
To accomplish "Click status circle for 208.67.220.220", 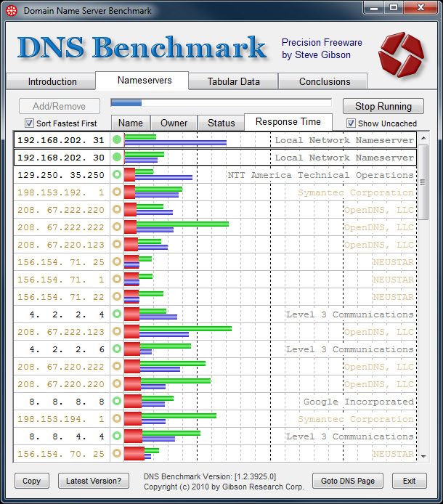I will (x=117, y=383).
